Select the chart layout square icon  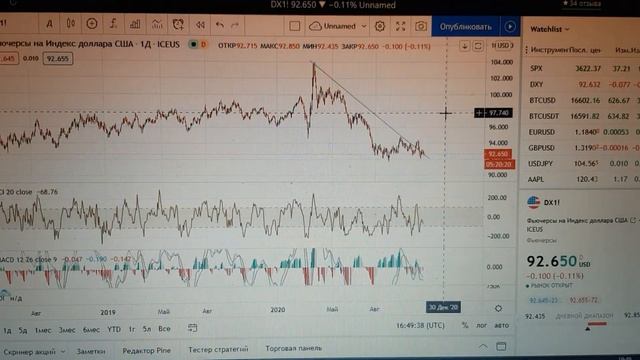pos(295,27)
